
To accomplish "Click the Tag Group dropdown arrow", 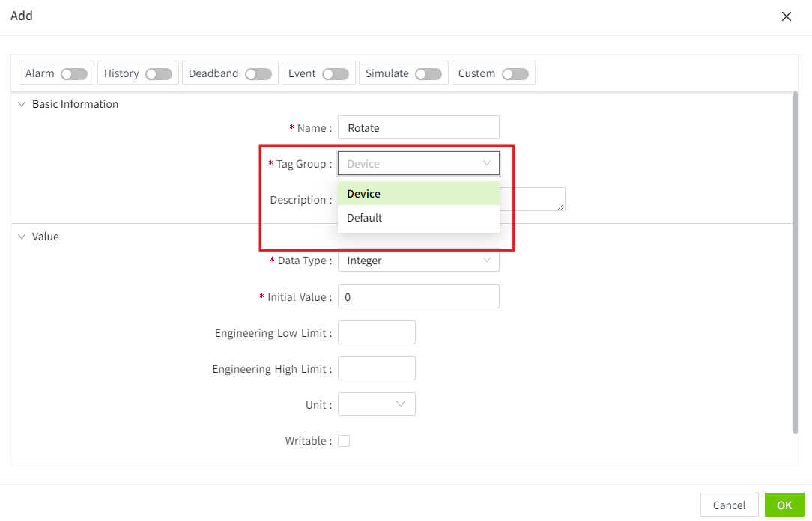I will click(x=486, y=163).
